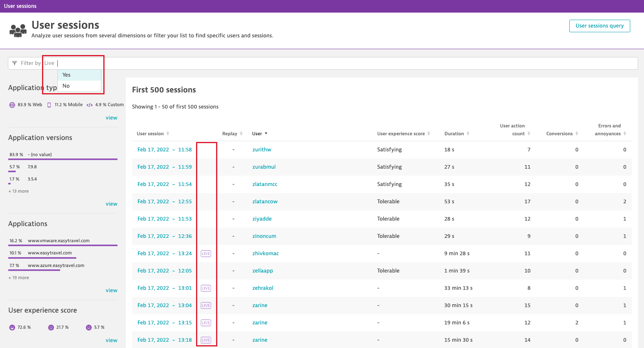Click view link under Application versions
Viewport: 644px width, 348px height.
click(x=111, y=204)
